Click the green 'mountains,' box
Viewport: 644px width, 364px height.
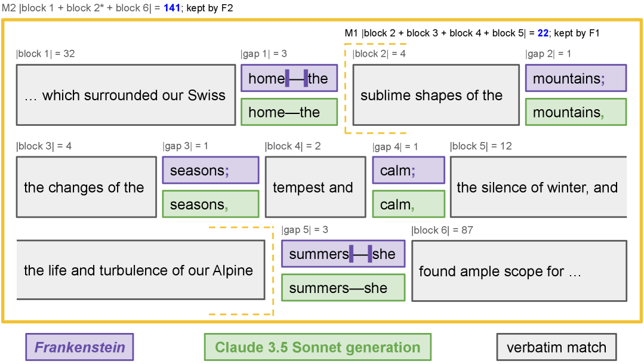click(575, 112)
